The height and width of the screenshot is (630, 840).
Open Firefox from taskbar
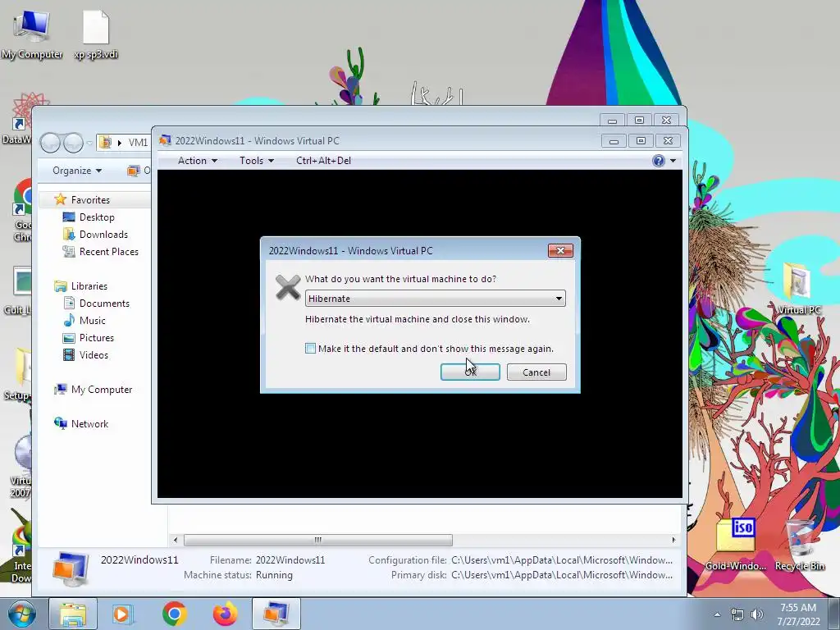coord(225,614)
